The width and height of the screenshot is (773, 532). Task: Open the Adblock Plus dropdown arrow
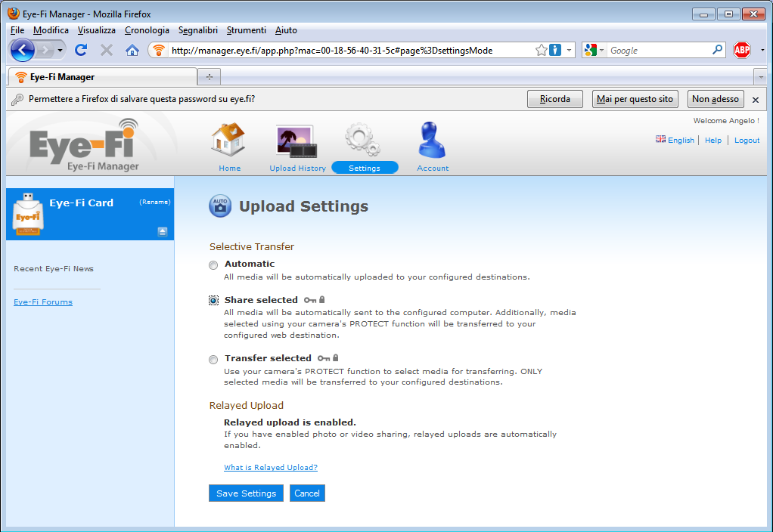(x=762, y=50)
